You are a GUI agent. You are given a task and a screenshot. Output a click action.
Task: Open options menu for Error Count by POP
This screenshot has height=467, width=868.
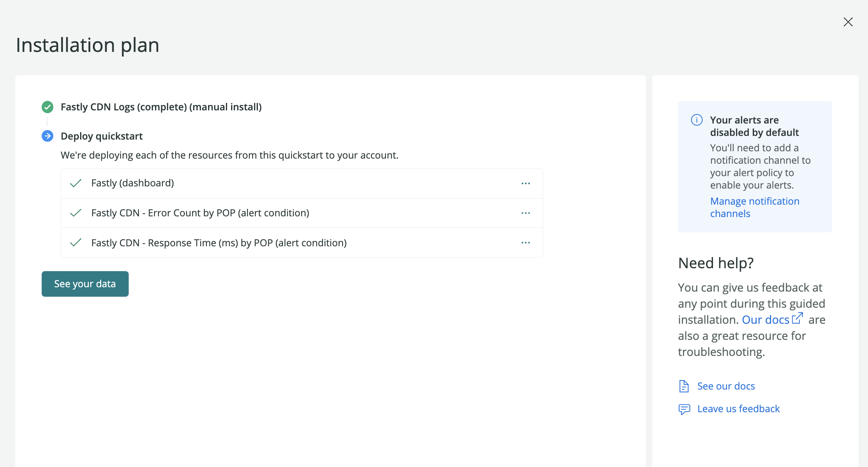526,213
